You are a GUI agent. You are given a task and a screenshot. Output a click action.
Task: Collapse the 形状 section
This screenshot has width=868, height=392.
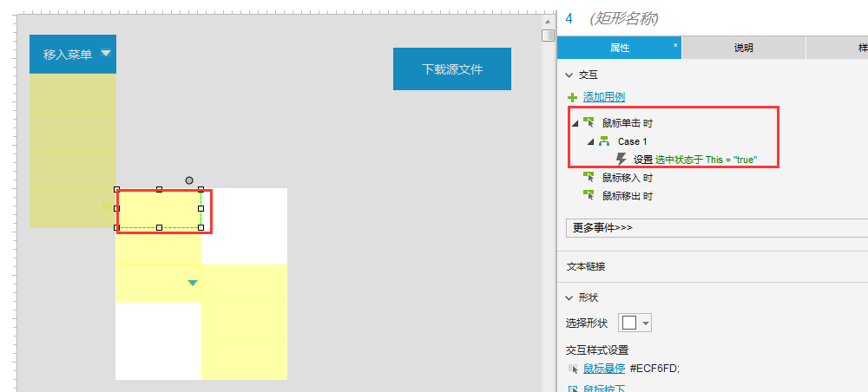[569, 297]
